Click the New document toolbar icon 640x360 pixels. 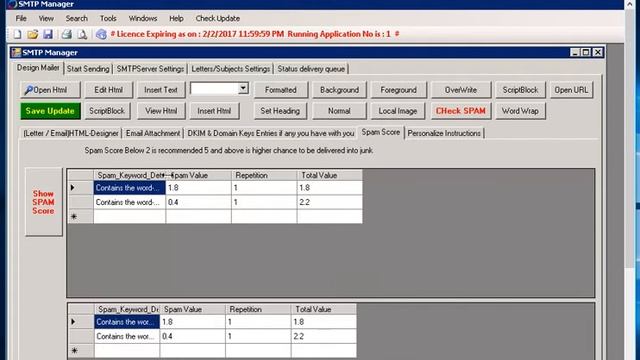(x=17, y=34)
